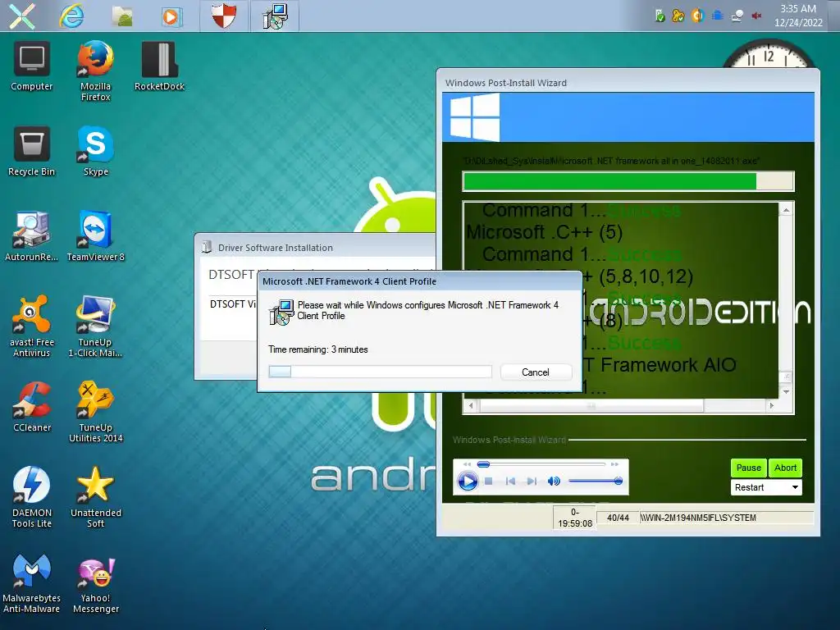840x630 pixels.
Task: Launch CCleaner from the desktop
Action: tap(32, 407)
